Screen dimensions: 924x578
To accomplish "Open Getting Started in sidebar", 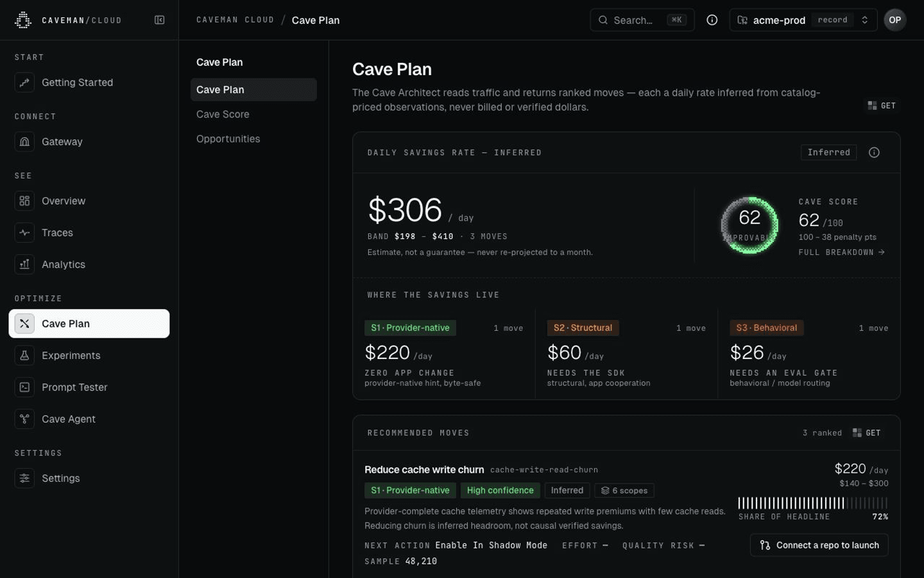I will click(x=89, y=82).
